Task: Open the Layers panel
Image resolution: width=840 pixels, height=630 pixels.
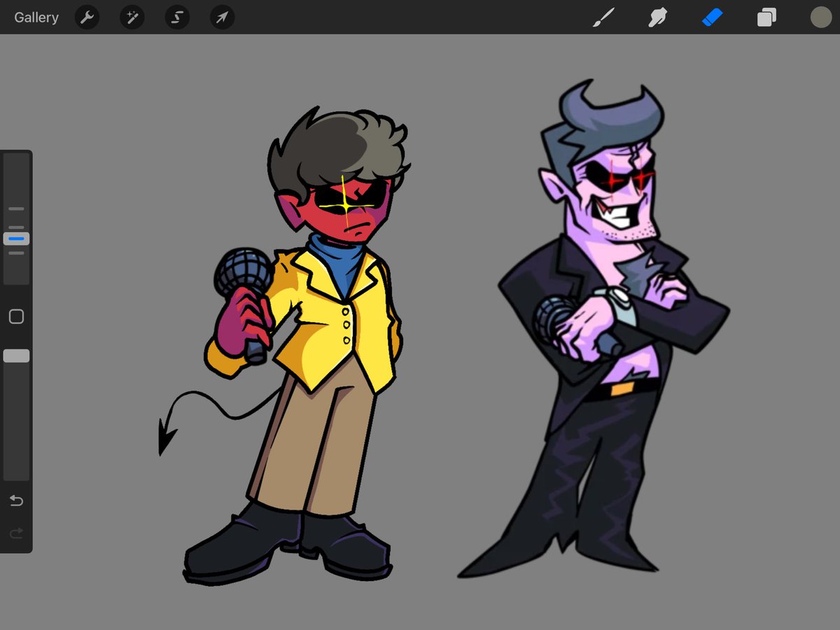Action: 766,17
